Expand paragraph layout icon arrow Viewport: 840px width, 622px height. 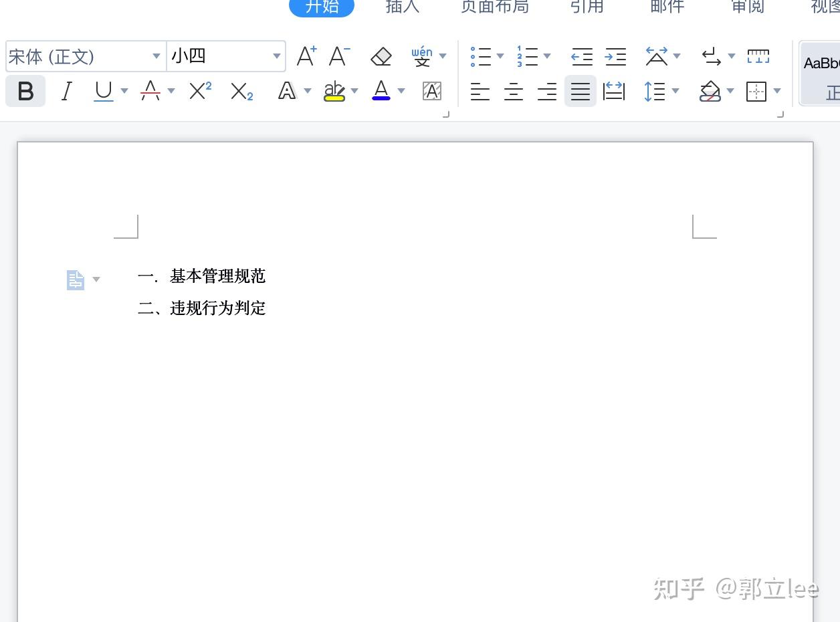[96, 280]
